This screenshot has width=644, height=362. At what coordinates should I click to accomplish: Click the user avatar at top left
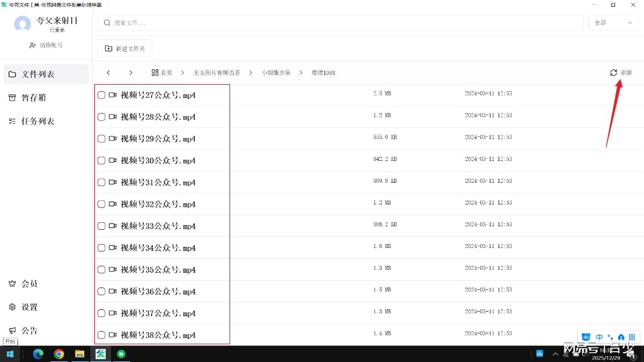coord(22,24)
